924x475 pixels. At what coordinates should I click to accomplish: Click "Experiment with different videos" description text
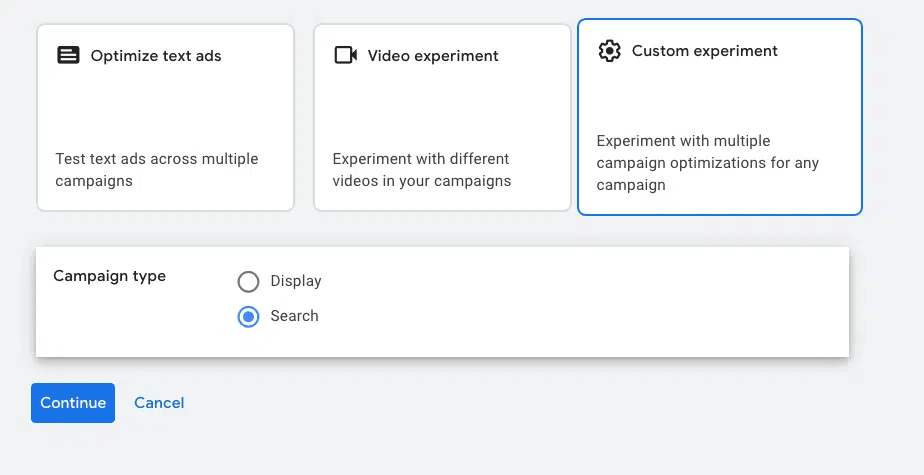[421, 170]
